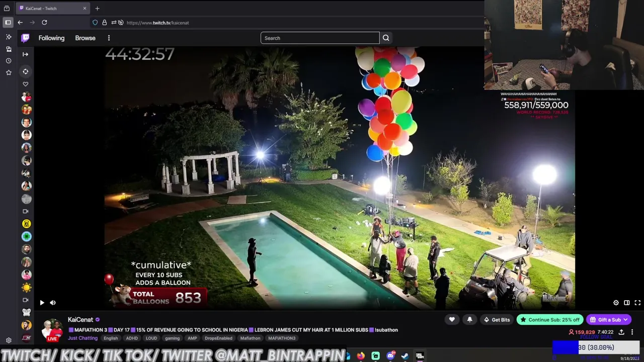Open the green circle channel avatar in sidebar
This screenshot has height=362, width=644.
pos(26,236)
